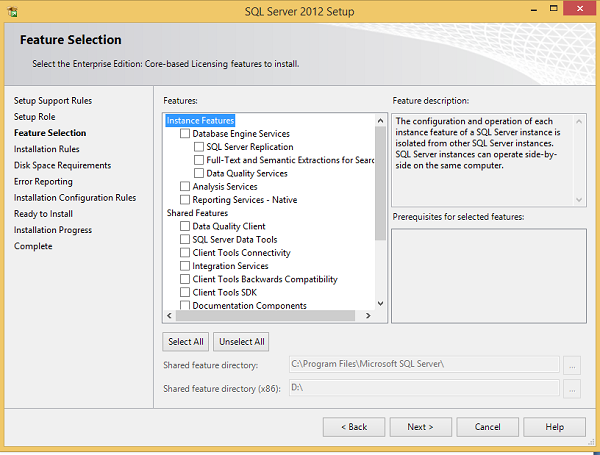This screenshot has width=600, height=455.
Task: Tick the Integration Services checkbox
Action: click(185, 266)
